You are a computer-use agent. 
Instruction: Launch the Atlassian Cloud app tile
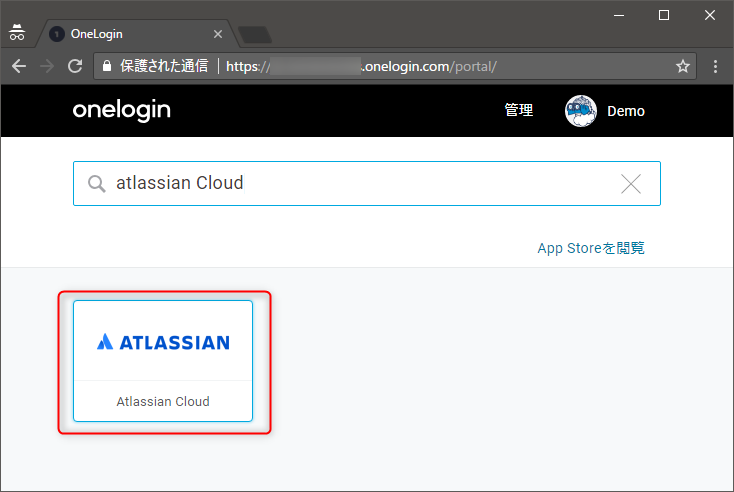tap(163, 361)
